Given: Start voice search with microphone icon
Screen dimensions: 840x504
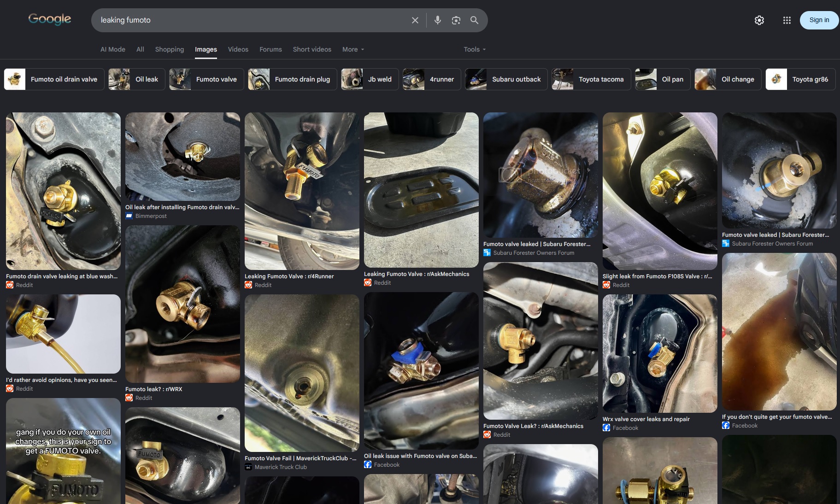Looking at the screenshot, I should (x=438, y=20).
